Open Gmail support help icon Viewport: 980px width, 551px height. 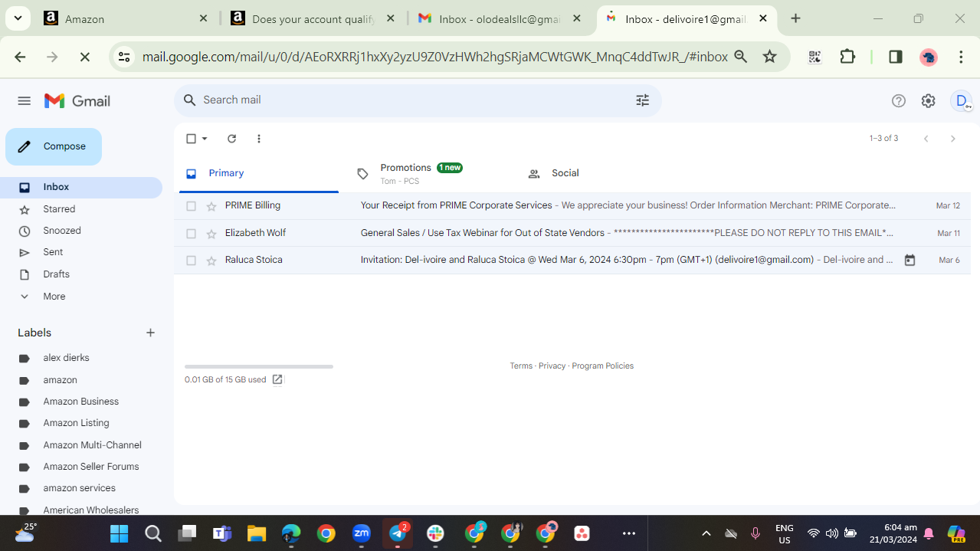point(899,100)
